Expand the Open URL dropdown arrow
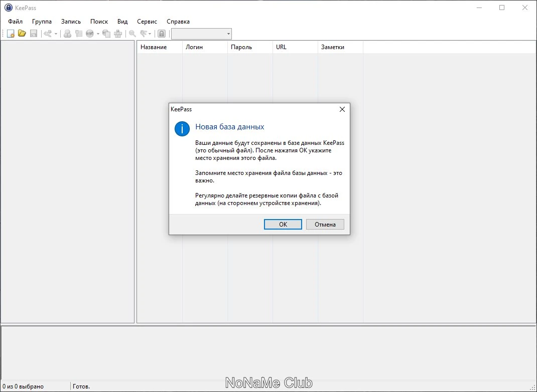Image resolution: width=537 pixels, height=392 pixels. pyautogui.click(x=98, y=34)
